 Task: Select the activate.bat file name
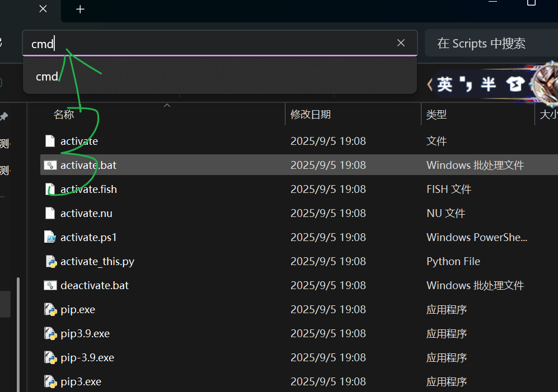[x=88, y=165]
